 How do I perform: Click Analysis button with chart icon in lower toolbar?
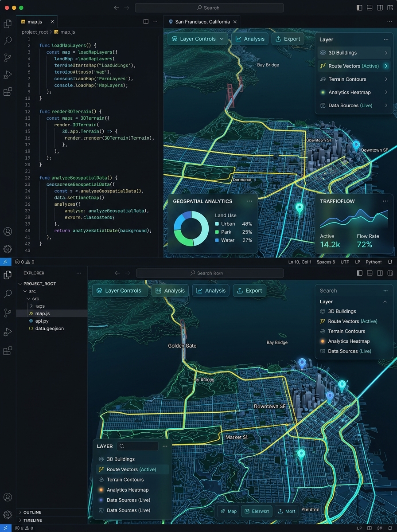click(x=211, y=291)
